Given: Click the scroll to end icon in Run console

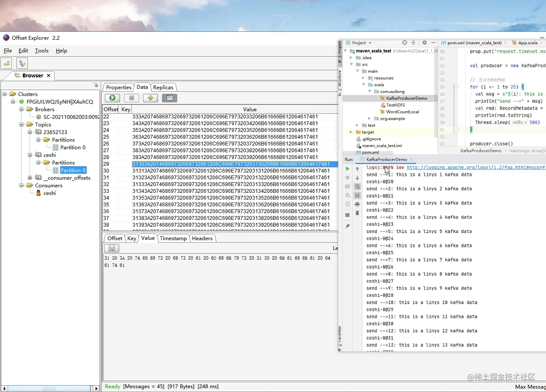Looking at the screenshot, I should click(x=357, y=195).
